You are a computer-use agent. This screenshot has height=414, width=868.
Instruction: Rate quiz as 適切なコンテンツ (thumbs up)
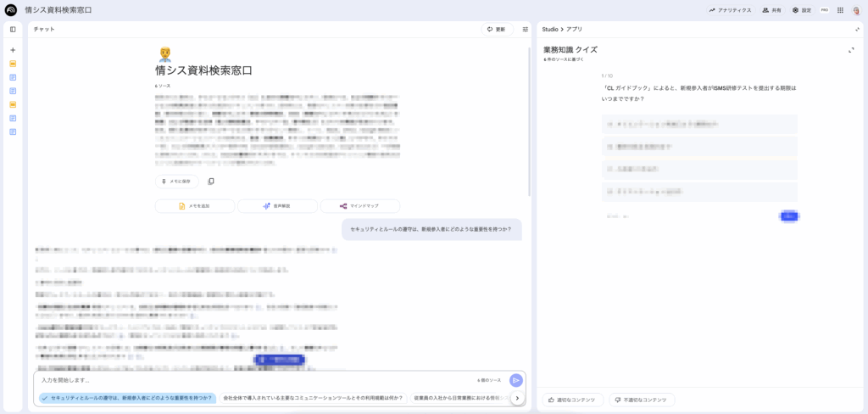pyautogui.click(x=572, y=400)
